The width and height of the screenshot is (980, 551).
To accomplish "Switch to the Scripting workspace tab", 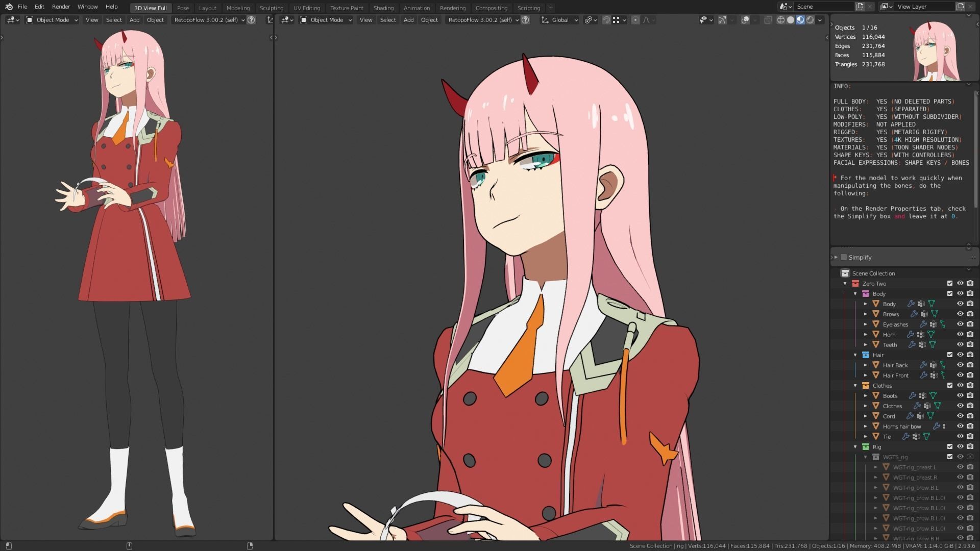I will (528, 8).
